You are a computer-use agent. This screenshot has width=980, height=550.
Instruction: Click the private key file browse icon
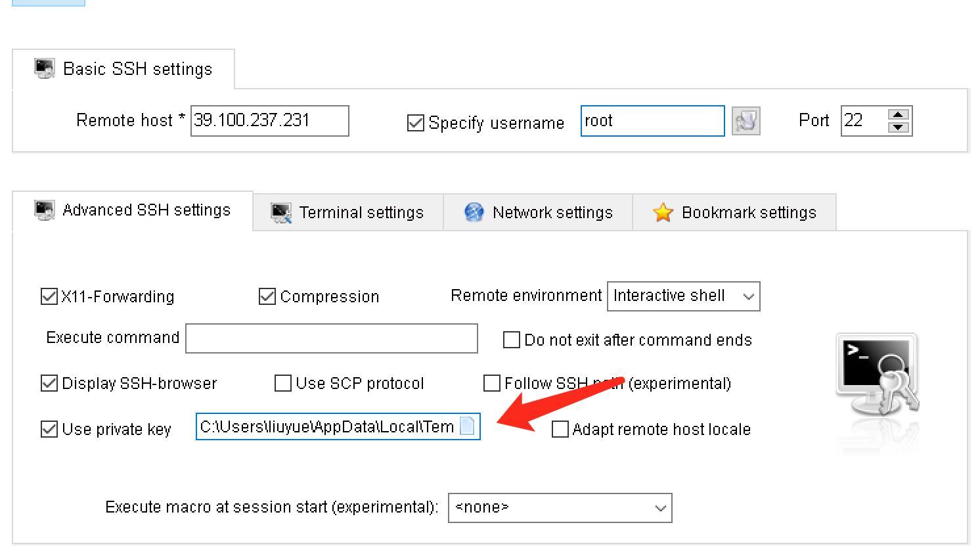[467, 426]
